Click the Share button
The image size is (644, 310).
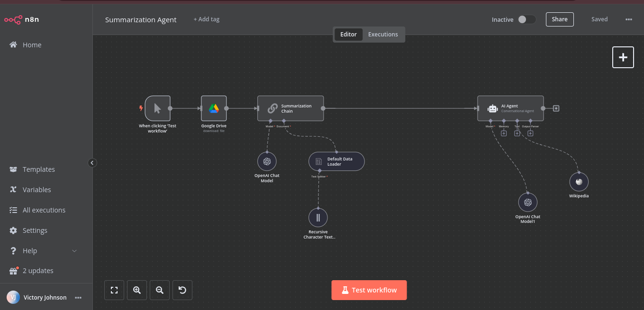(560, 19)
